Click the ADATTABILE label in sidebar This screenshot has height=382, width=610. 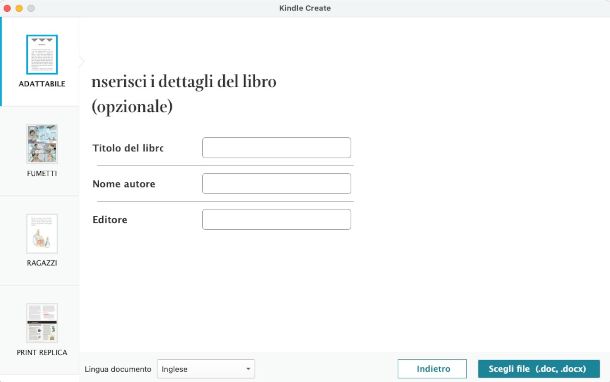click(x=42, y=84)
